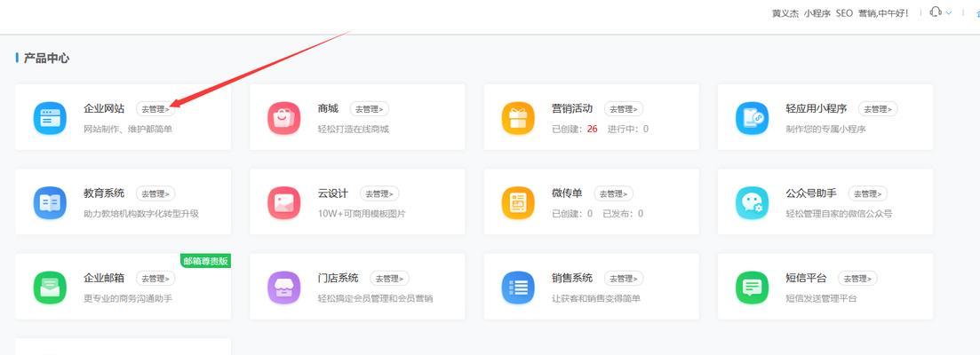Click the 云设计 title text

tap(333, 193)
